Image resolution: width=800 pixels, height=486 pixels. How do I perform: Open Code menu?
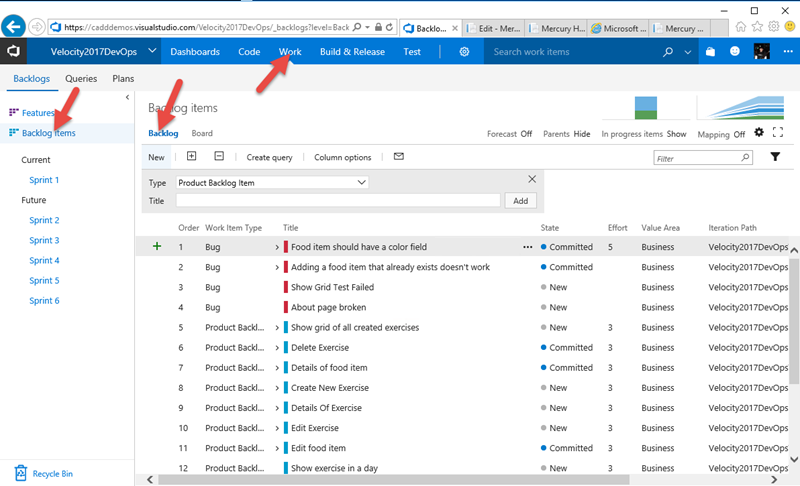249,52
